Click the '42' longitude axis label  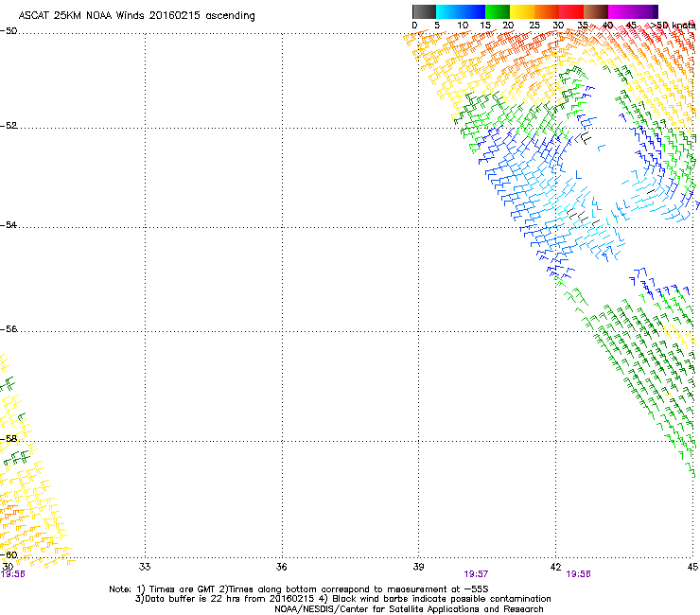pos(555,567)
